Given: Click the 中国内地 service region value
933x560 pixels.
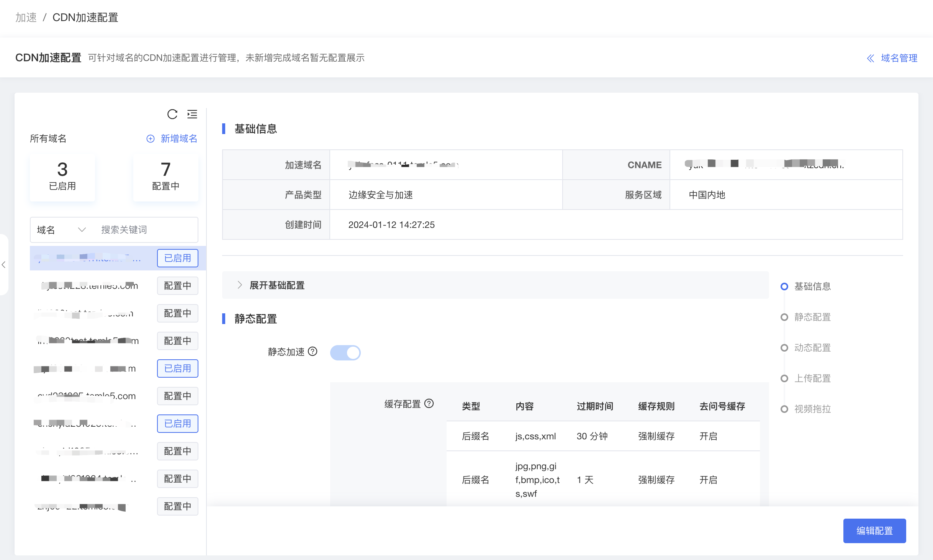Looking at the screenshot, I should click(707, 195).
